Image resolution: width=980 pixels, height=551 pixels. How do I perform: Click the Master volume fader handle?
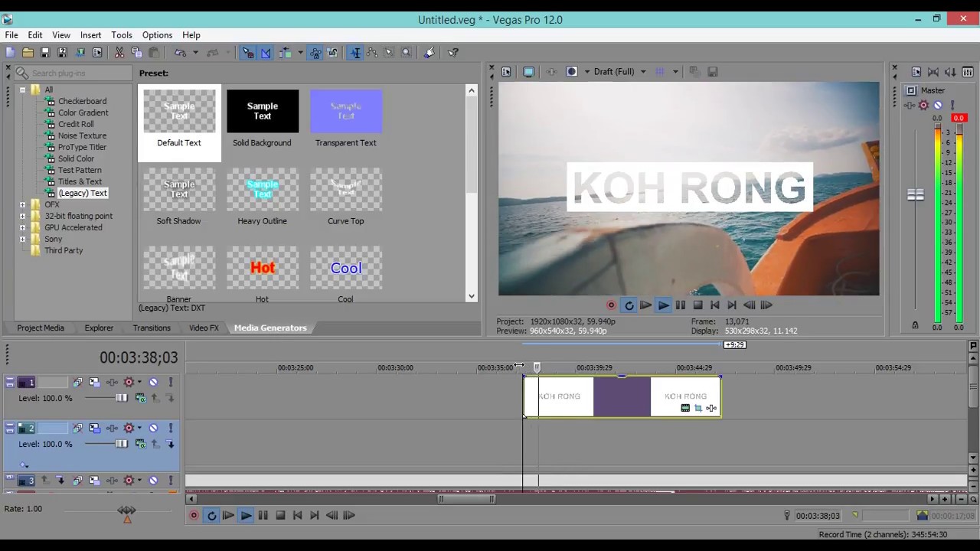915,195
